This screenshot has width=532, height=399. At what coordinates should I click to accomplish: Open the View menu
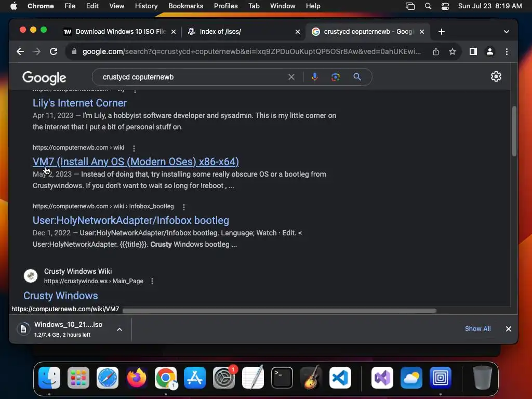[117, 6]
